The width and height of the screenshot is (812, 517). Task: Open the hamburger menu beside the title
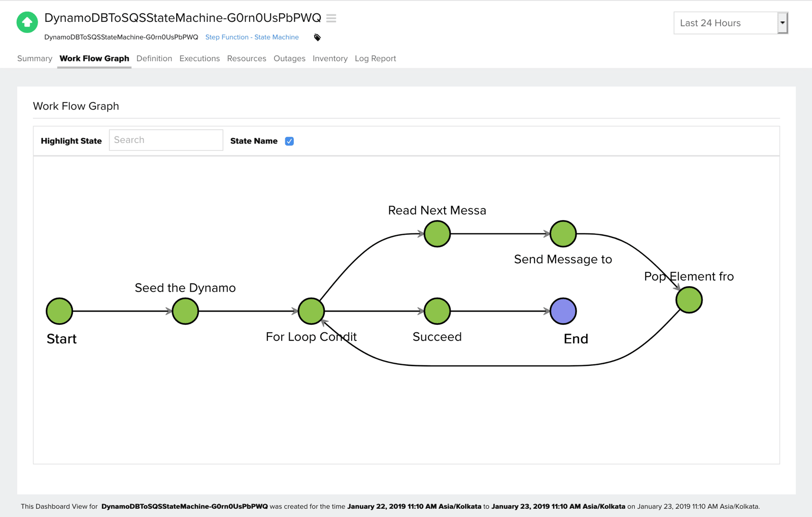[331, 18]
